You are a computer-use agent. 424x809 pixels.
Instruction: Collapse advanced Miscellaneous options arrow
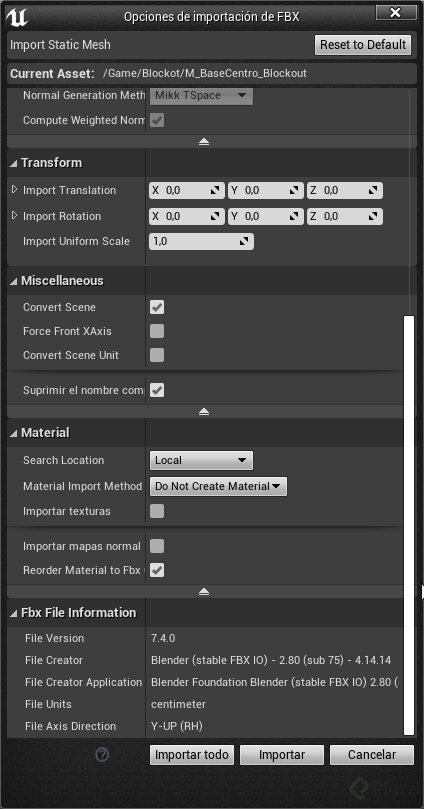point(204,411)
